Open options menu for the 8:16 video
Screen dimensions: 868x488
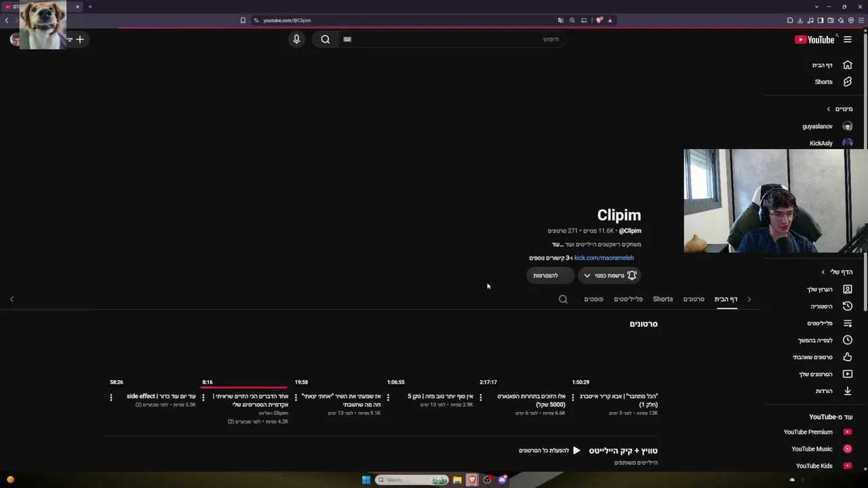tap(203, 397)
